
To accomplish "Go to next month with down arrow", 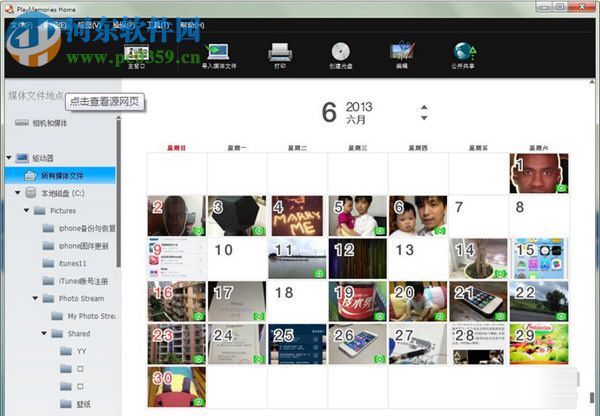I will tap(424, 118).
